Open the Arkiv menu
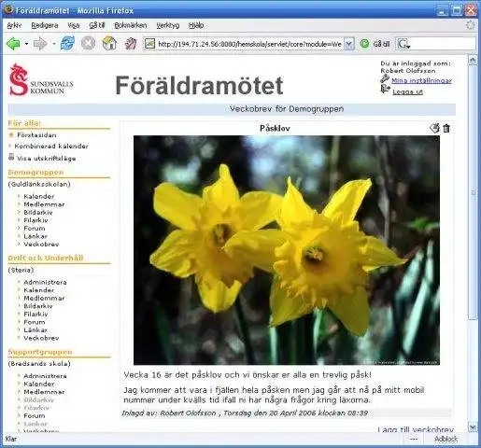The image size is (481, 448). point(14,25)
